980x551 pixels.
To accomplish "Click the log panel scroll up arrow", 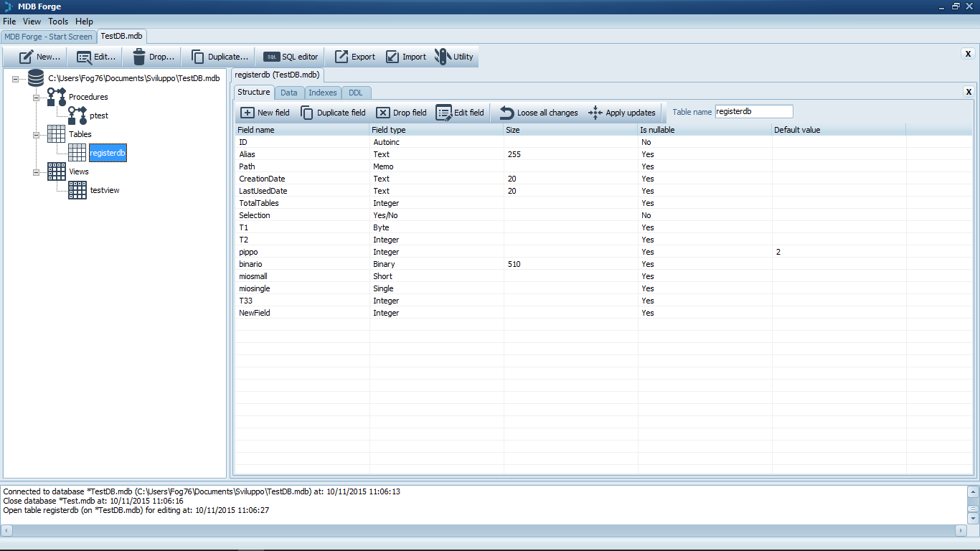I will tap(973, 492).
